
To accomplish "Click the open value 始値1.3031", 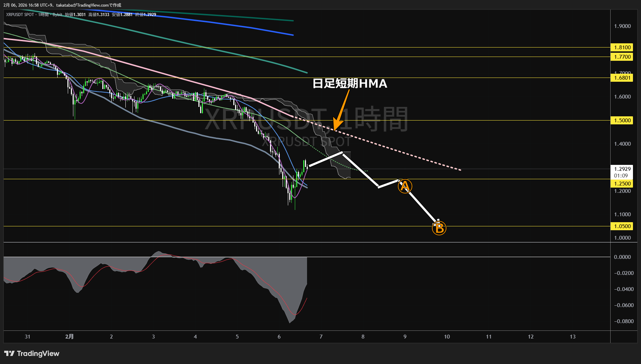I will [75, 15].
